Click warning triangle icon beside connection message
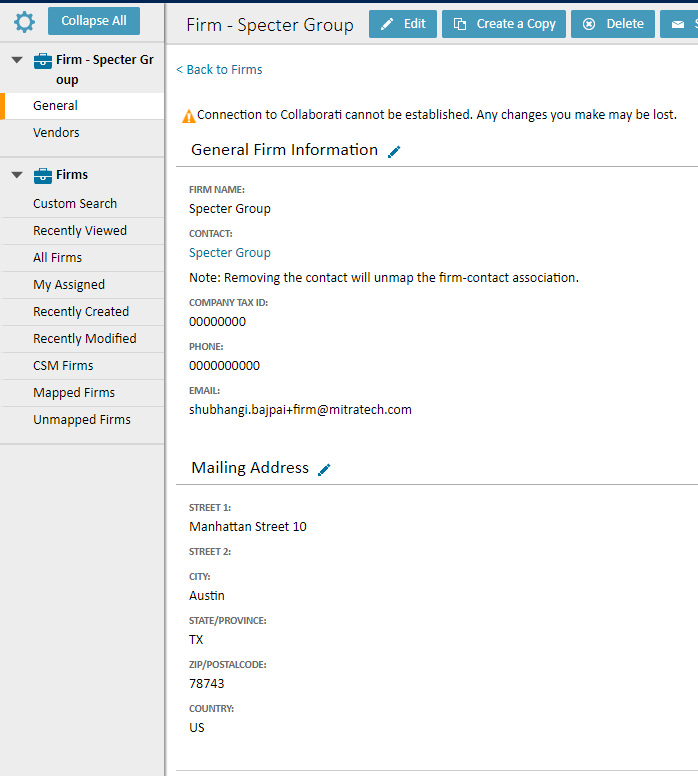The height and width of the screenshot is (776, 698). tap(189, 116)
